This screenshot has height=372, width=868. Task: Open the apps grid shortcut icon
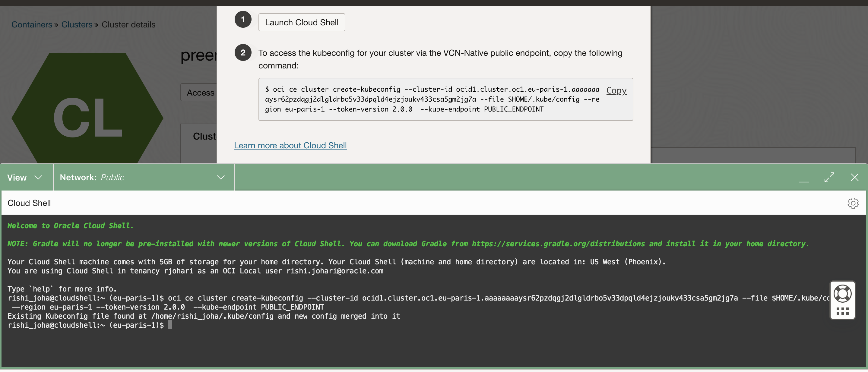click(843, 311)
